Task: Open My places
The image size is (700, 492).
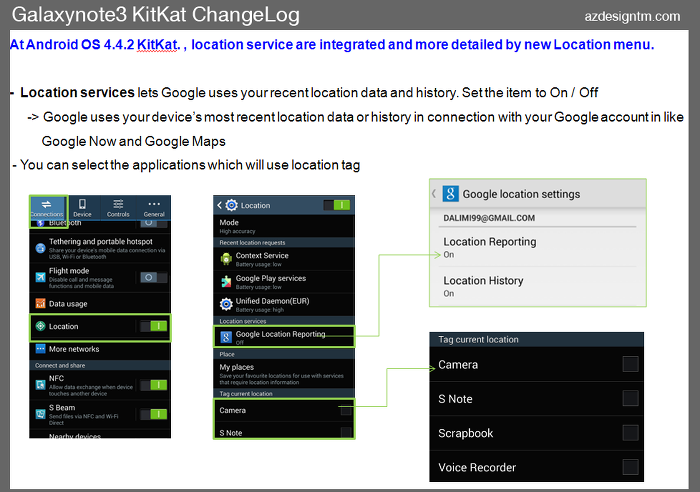Action: [x=284, y=374]
